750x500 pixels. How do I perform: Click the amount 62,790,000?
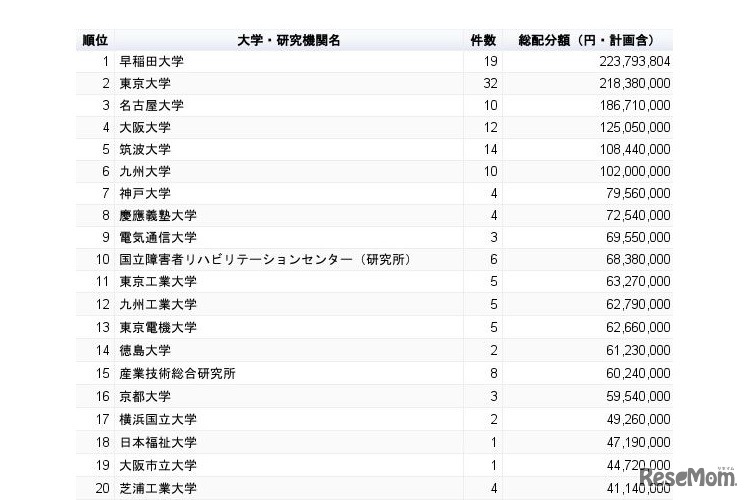tap(638, 304)
